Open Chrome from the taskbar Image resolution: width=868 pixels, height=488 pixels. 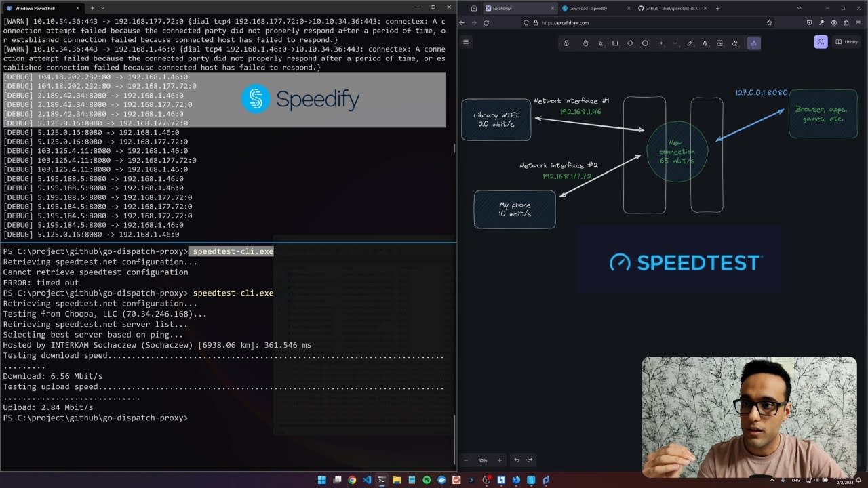pyautogui.click(x=352, y=480)
